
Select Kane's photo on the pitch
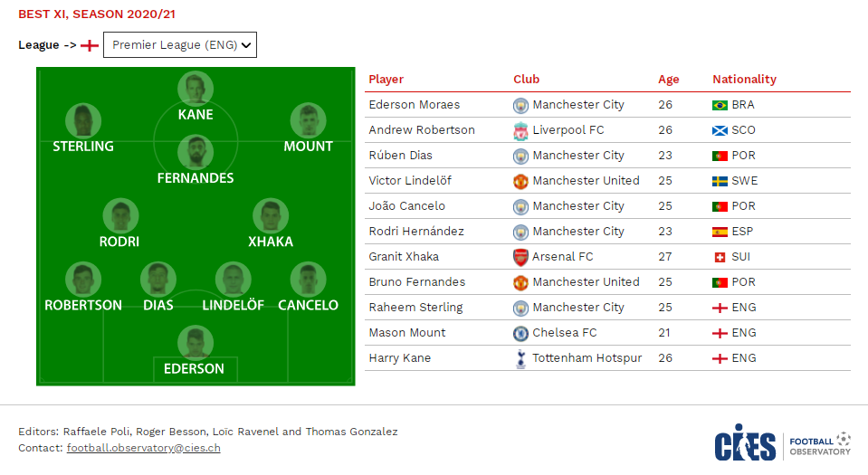click(196, 89)
